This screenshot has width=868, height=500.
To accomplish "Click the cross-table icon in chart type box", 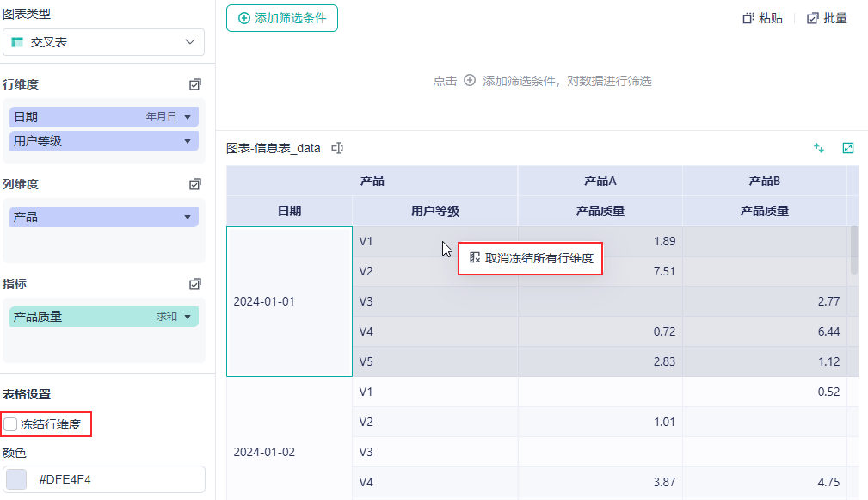I will pyautogui.click(x=17, y=42).
